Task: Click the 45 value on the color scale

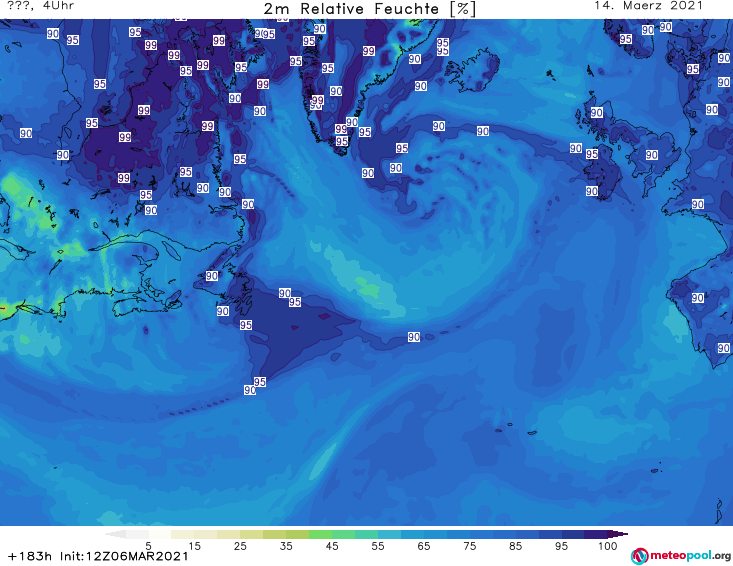Action: pos(331,546)
